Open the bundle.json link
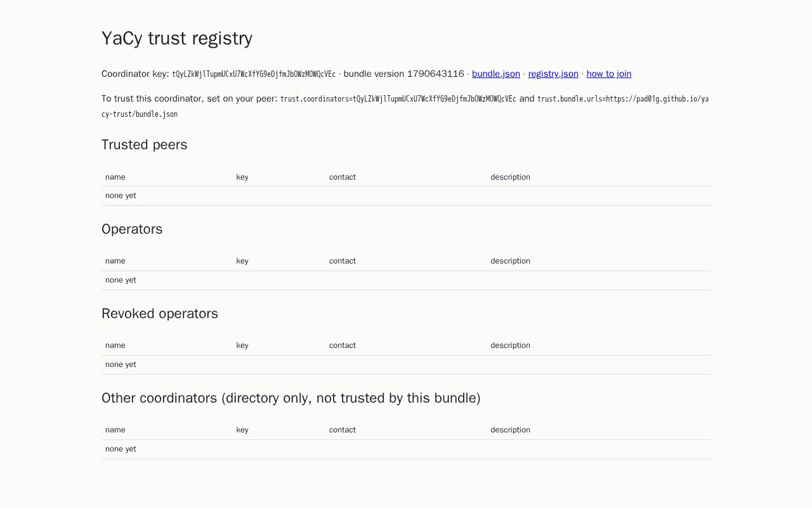This screenshot has height=508, width=812. point(496,74)
